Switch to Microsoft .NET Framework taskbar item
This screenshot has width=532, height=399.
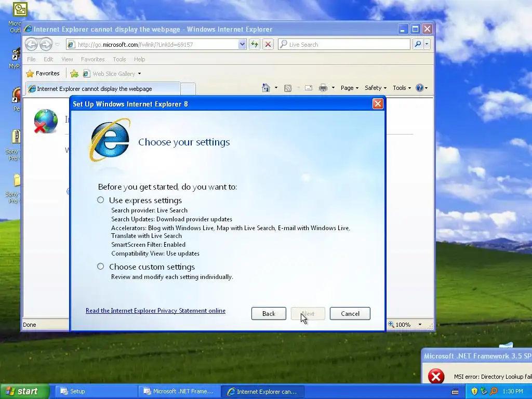[x=179, y=391]
